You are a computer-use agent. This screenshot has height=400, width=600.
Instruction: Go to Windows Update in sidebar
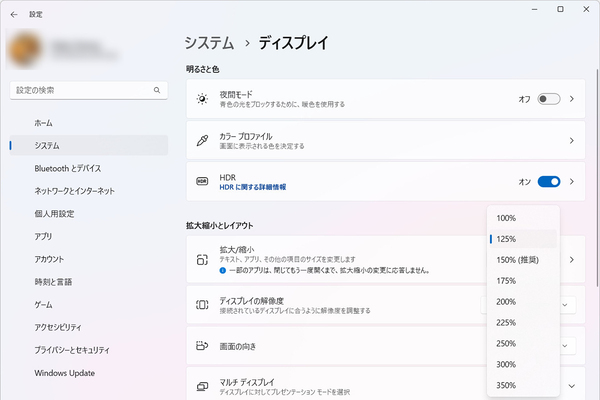(x=64, y=373)
